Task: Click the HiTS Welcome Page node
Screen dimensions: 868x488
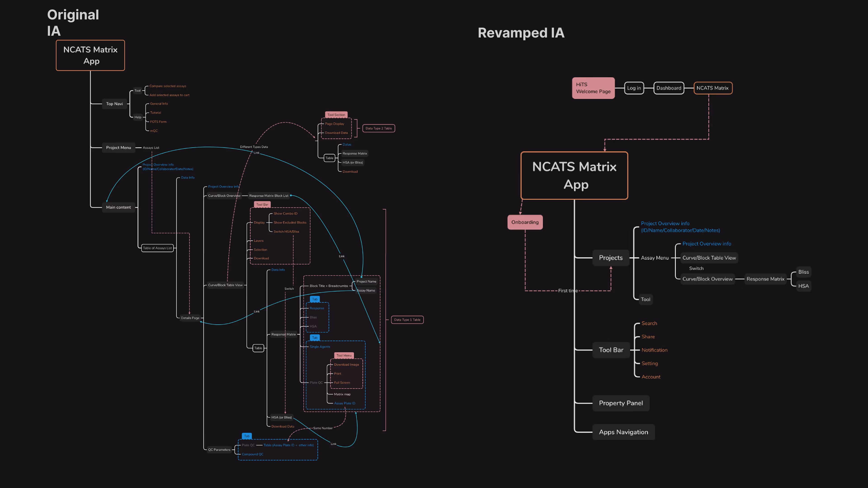Action: [593, 88]
